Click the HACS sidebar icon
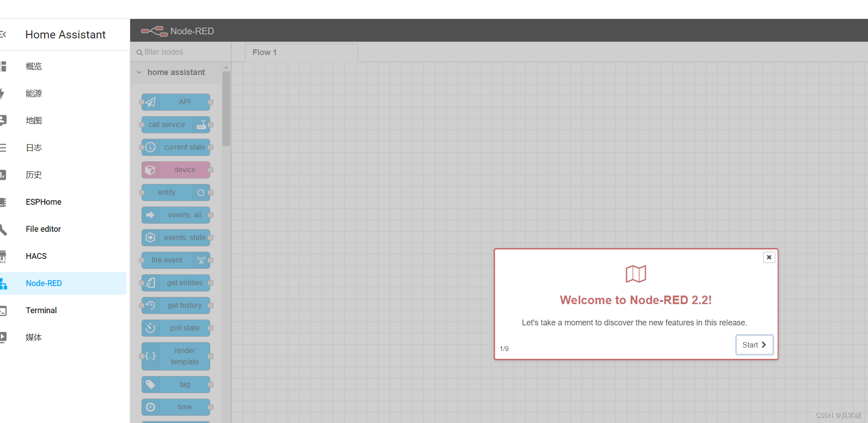The height and width of the screenshot is (423, 868). (x=3, y=256)
